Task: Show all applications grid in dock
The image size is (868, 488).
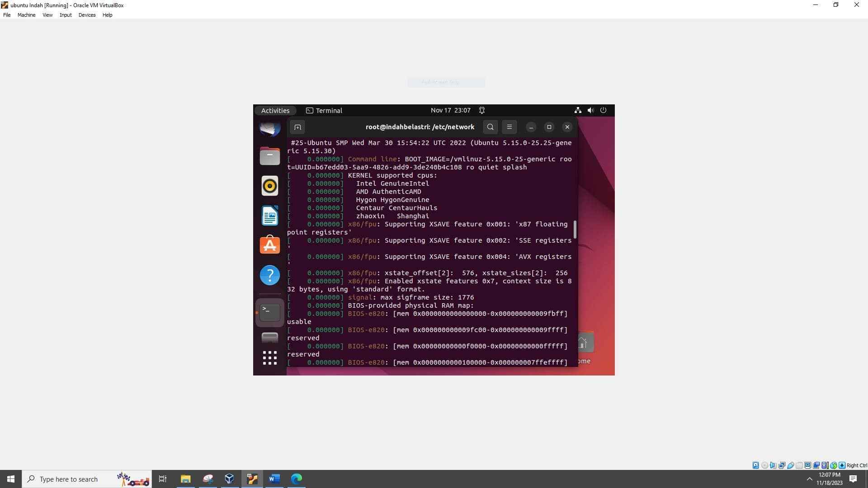Action: pyautogui.click(x=270, y=358)
